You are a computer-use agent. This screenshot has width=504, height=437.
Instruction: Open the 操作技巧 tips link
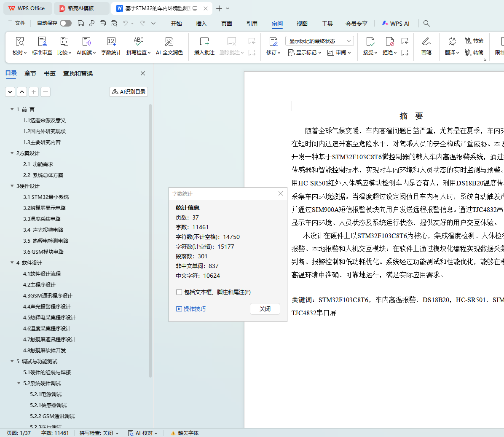pyautogui.click(x=191, y=309)
